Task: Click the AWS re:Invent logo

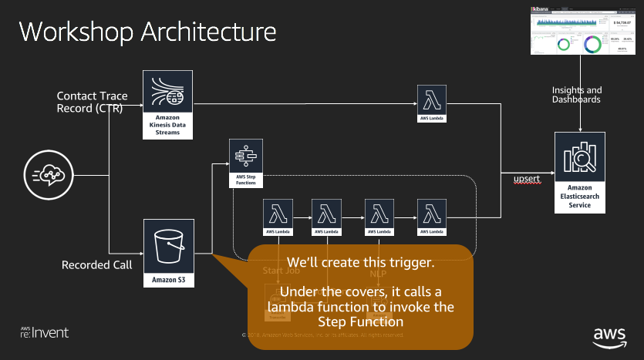Action: coord(45,332)
